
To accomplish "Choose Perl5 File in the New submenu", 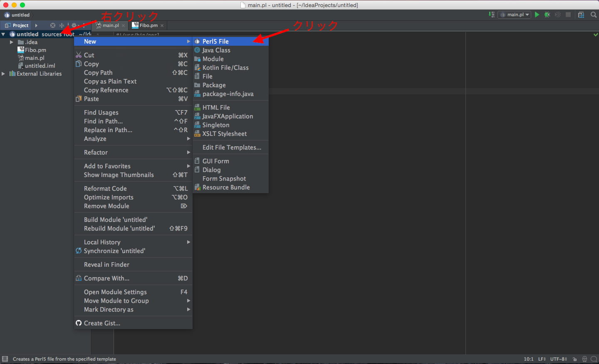I will [230, 42].
